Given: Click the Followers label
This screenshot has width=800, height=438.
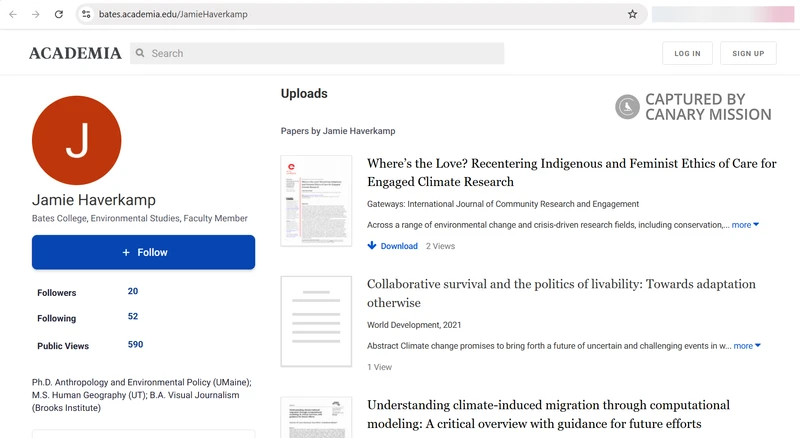Looking at the screenshot, I should click(57, 293).
